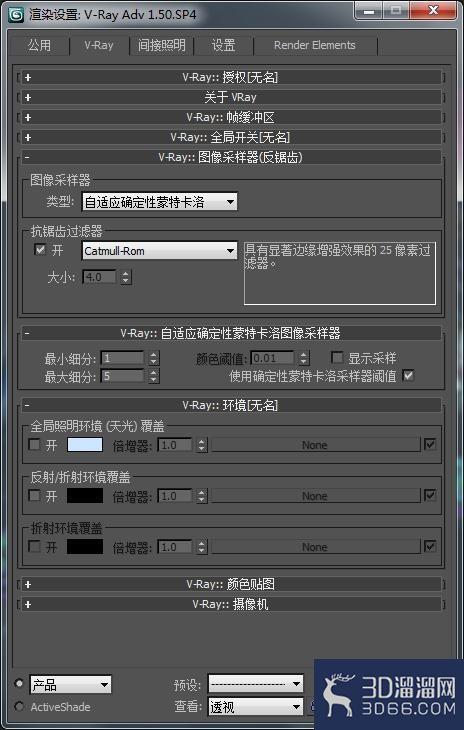Image resolution: width=464 pixels, height=730 pixels.
Task: Click the skylight None map button
Action: pos(316,445)
